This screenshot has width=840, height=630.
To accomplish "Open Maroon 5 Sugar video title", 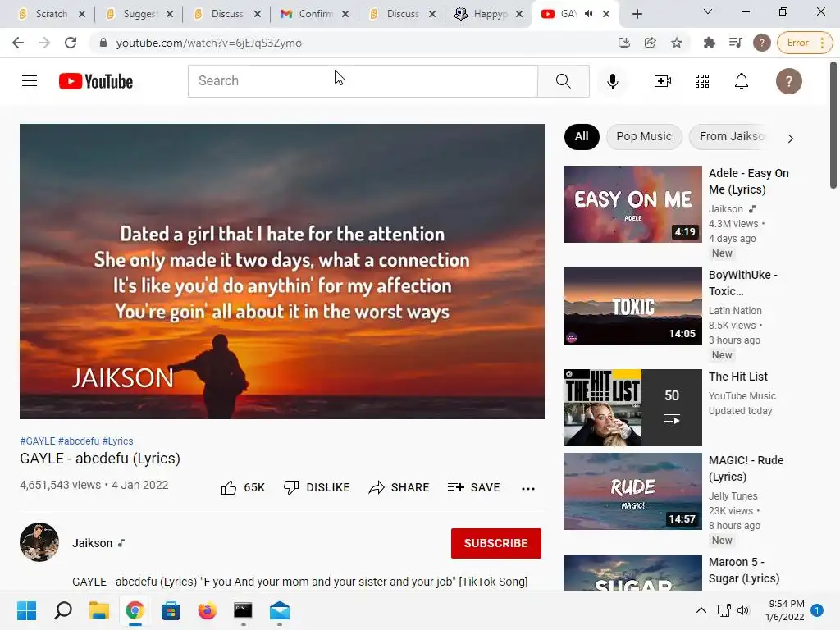I will [743, 570].
